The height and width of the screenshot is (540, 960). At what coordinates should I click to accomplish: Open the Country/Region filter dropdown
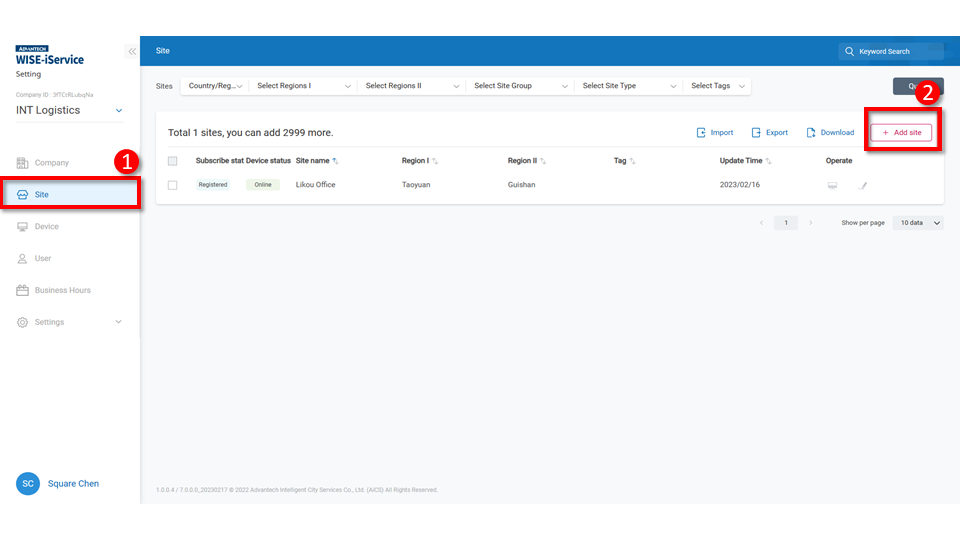coord(215,86)
